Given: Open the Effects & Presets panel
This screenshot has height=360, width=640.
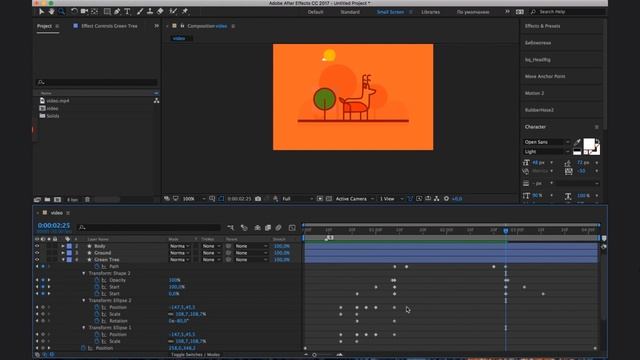Looking at the screenshot, I should (542, 26).
